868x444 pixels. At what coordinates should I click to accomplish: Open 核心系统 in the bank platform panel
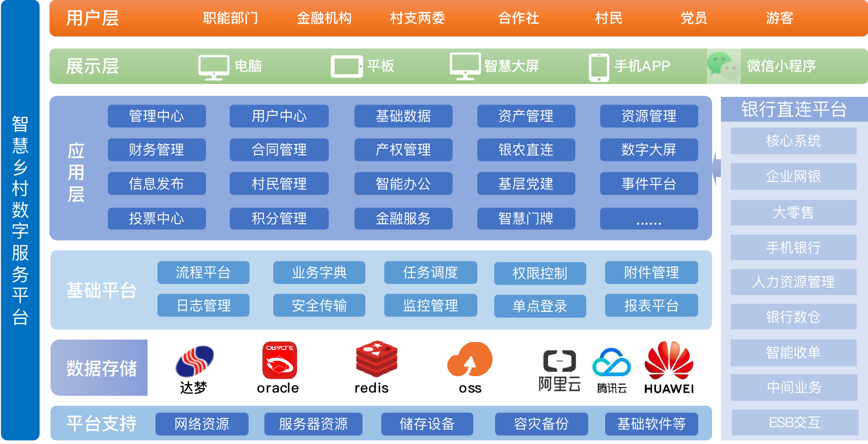tap(793, 141)
